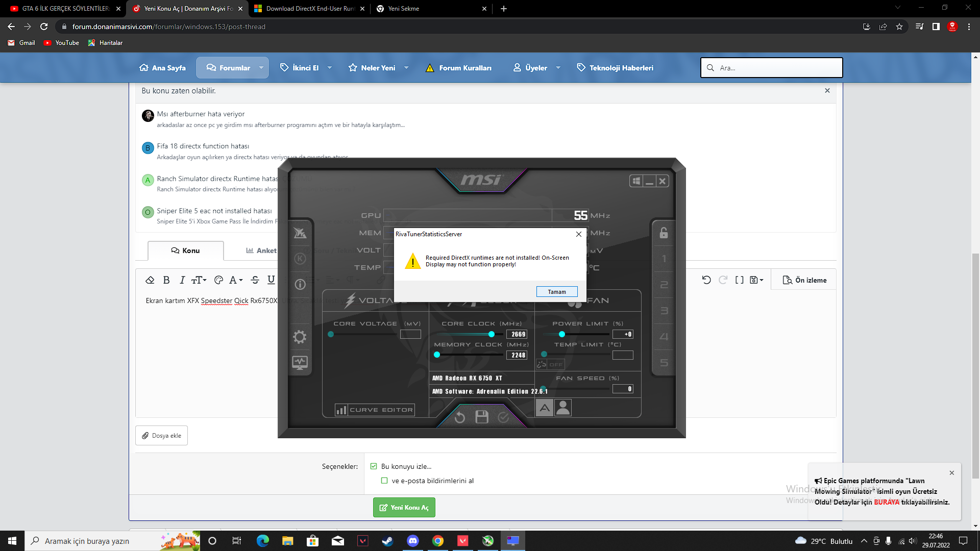
Task: Click eraser remove formatting icon
Action: pyautogui.click(x=150, y=280)
